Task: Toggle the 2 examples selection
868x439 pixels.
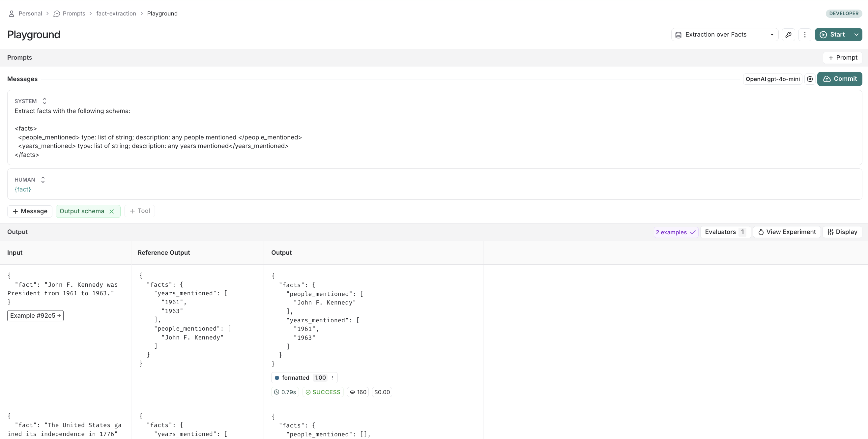Action: coord(676,232)
